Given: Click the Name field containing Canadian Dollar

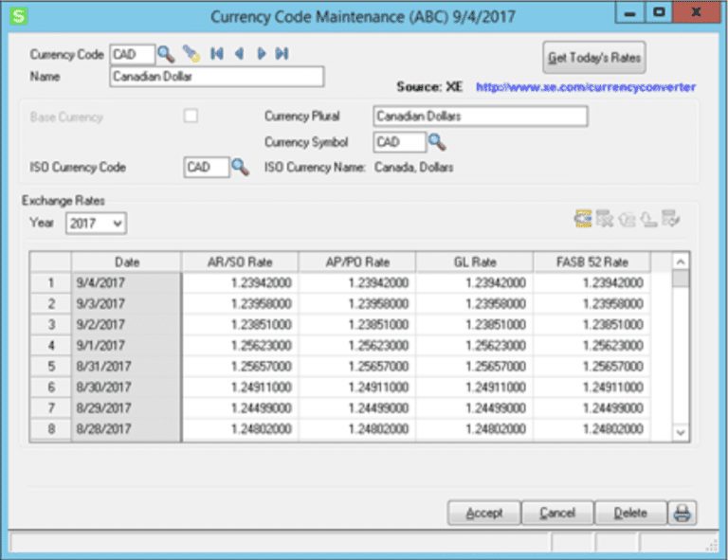Looking at the screenshot, I should pos(216,77).
